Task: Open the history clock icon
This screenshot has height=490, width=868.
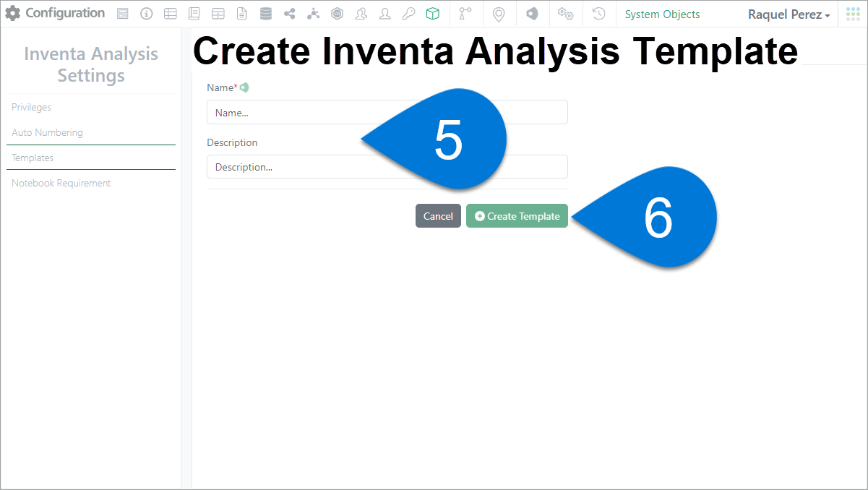Action: coord(598,14)
